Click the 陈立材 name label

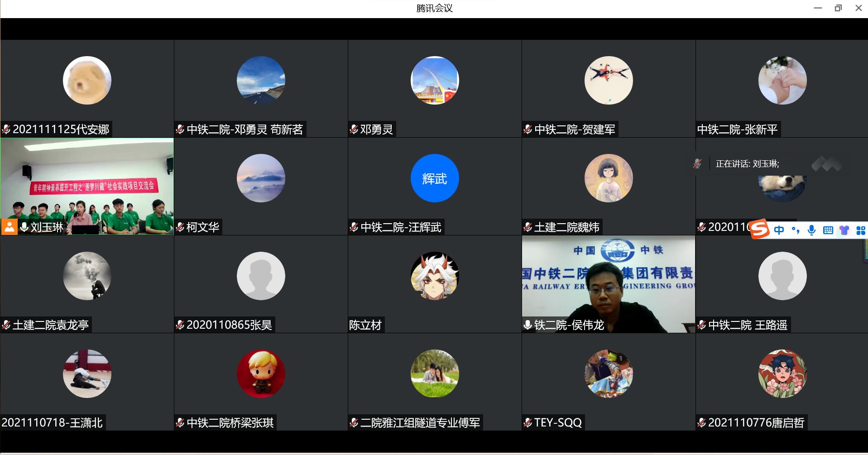pyautogui.click(x=365, y=325)
